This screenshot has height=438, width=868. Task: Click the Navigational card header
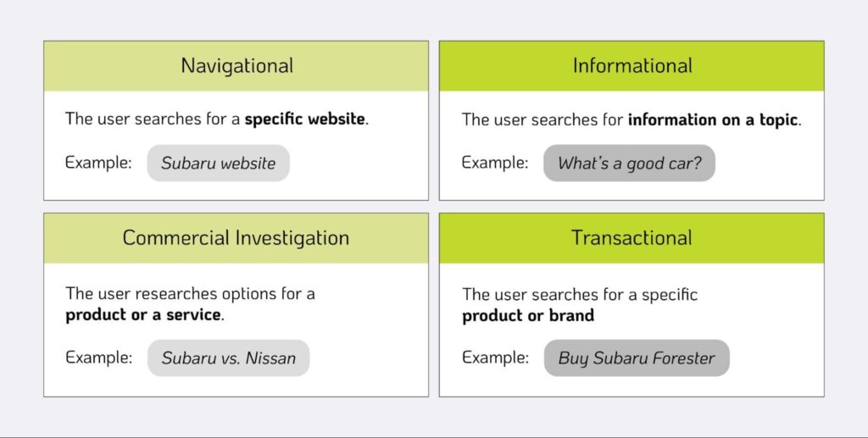236,66
